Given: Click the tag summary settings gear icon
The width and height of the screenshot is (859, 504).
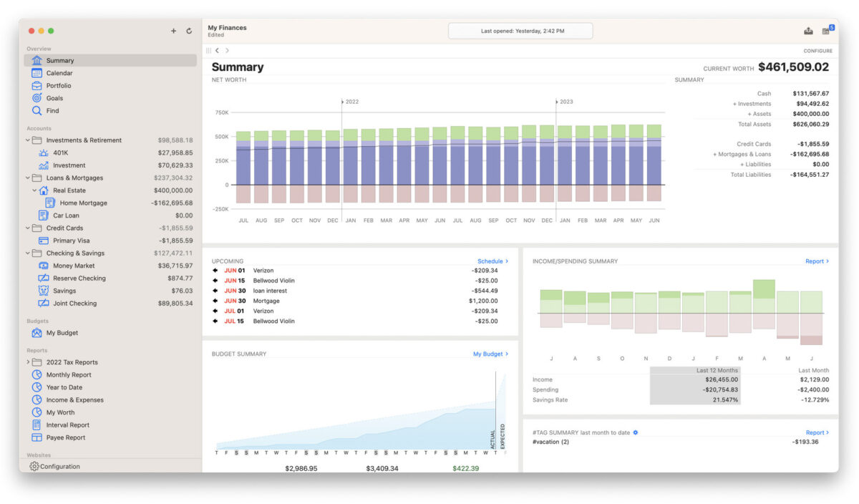Looking at the screenshot, I should click(x=635, y=432).
